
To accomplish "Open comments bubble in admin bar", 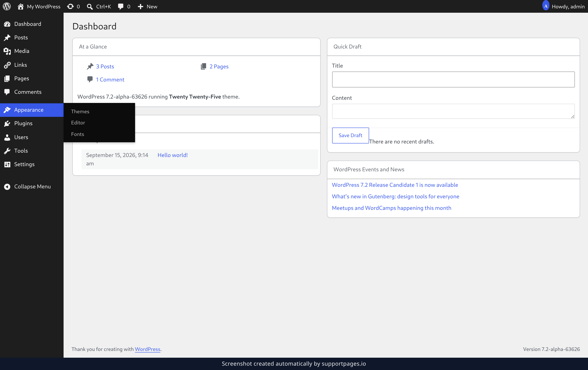I will pyautogui.click(x=121, y=7).
